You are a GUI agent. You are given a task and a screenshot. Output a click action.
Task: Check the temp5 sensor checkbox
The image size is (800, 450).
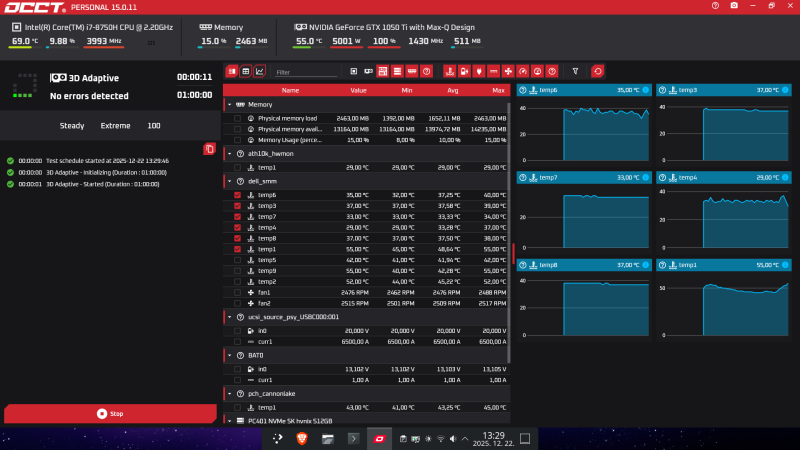pos(237,260)
